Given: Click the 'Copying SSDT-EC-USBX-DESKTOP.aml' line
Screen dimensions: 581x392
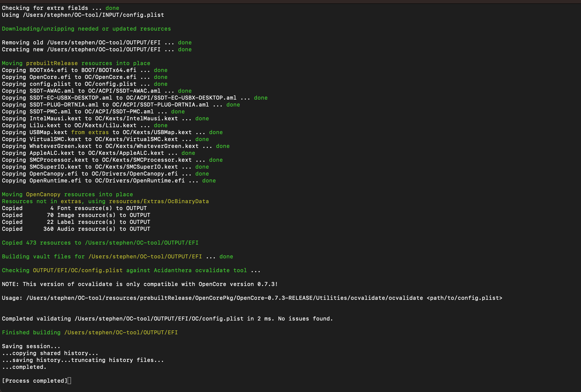Looking at the screenshot, I should [x=135, y=98].
